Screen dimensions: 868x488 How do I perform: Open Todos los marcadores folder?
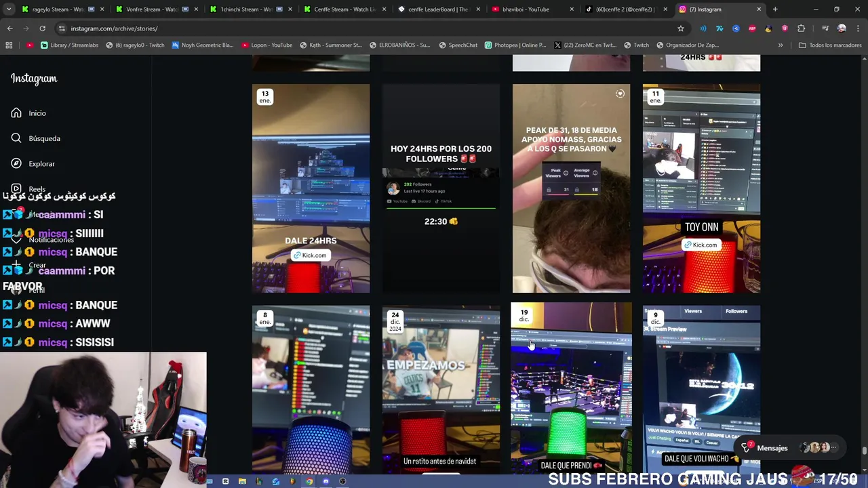830,45
